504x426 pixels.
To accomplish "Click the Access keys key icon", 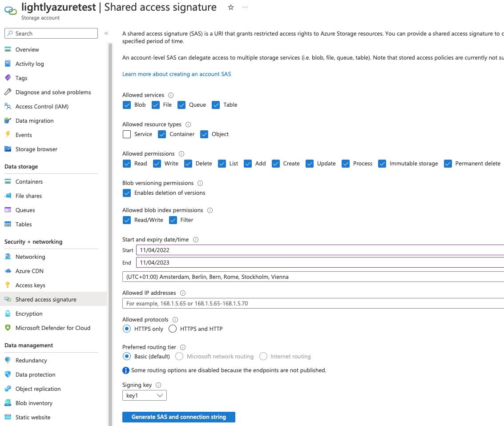I will [x=8, y=285].
